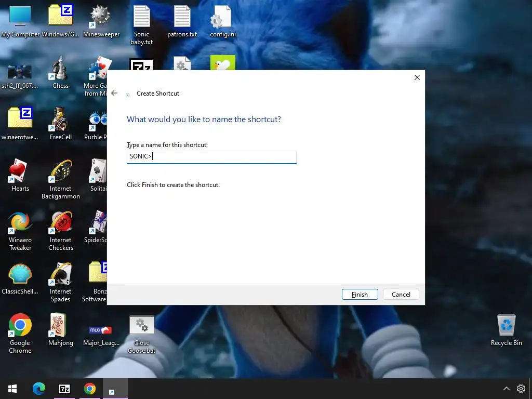Close the Create Shortcut window
This screenshot has width=532, height=399.
pyautogui.click(x=417, y=77)
